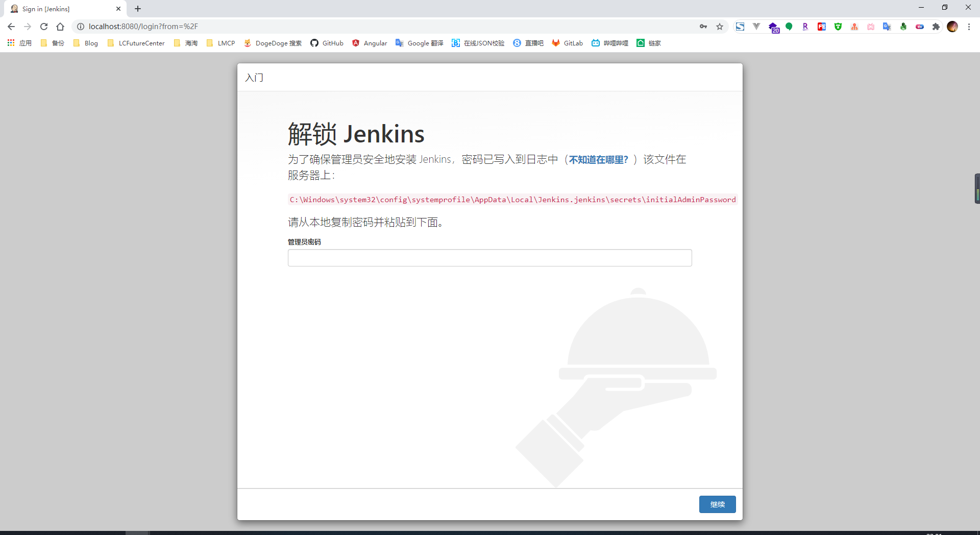The image size is (980, 535).
Task: Open the green speech bubble extension
Action: [x=789, y=27]
